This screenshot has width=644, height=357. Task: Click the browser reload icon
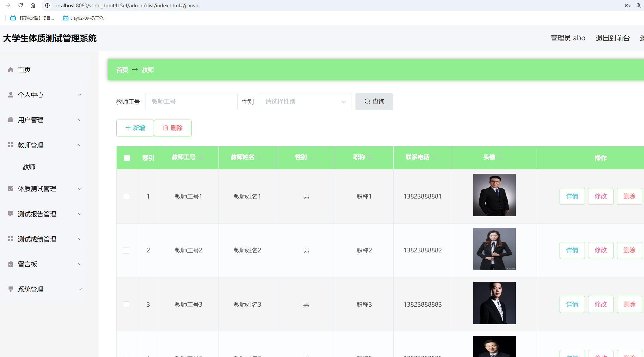point(20,5)
